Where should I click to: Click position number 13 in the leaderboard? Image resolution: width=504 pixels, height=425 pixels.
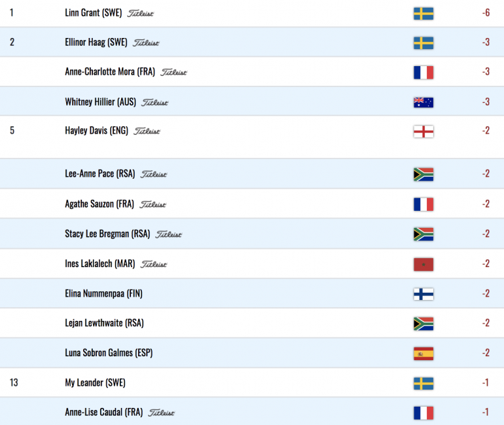click(14, 382)
